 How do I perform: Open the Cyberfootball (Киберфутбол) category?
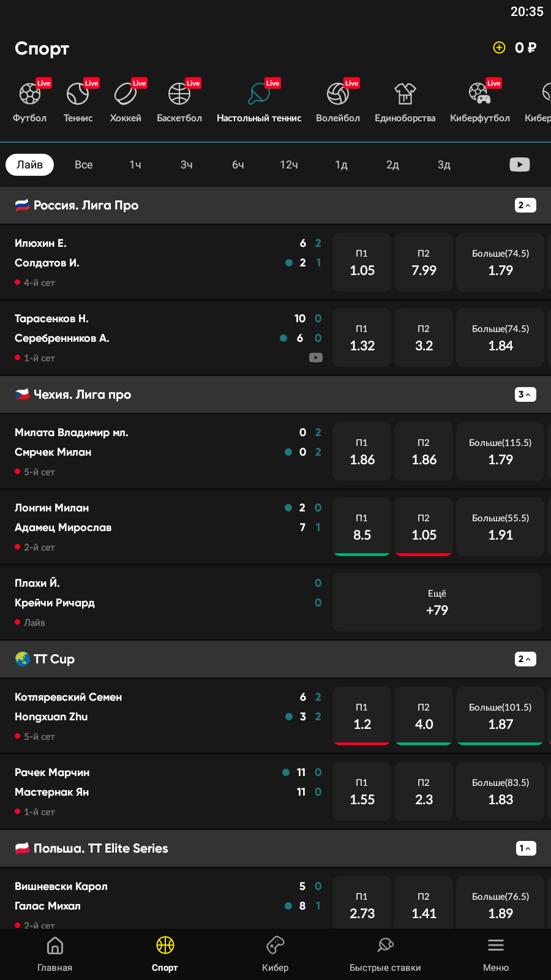479,101
